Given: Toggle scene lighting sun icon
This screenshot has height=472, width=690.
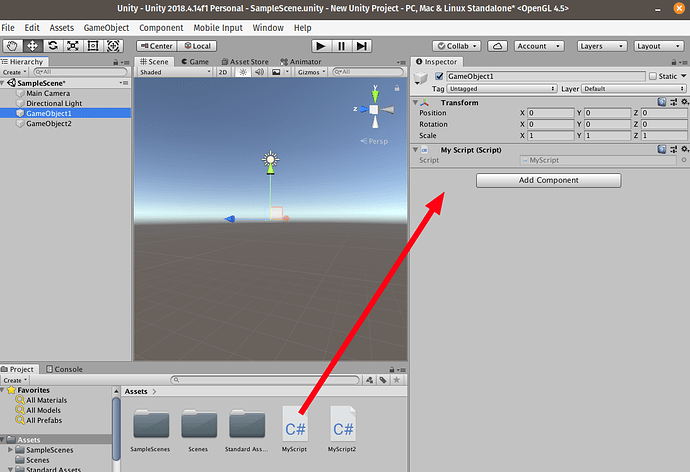Looking at the screenshot, I should coord(243,72).
